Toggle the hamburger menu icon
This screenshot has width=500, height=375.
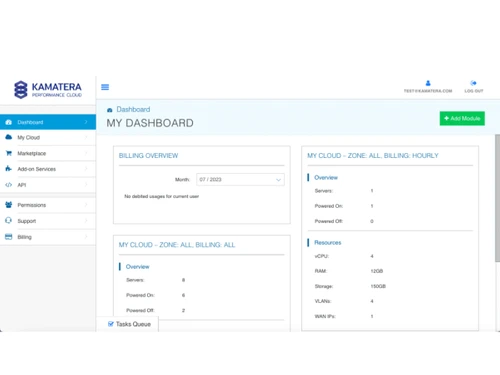click(105, 87)
